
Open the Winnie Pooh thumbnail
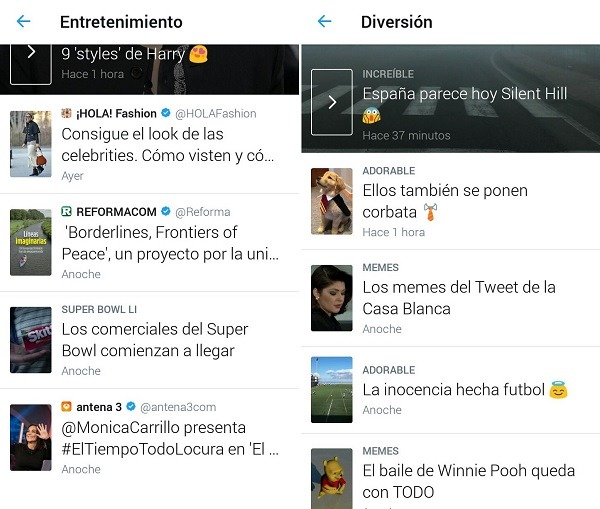coord(332,478)
